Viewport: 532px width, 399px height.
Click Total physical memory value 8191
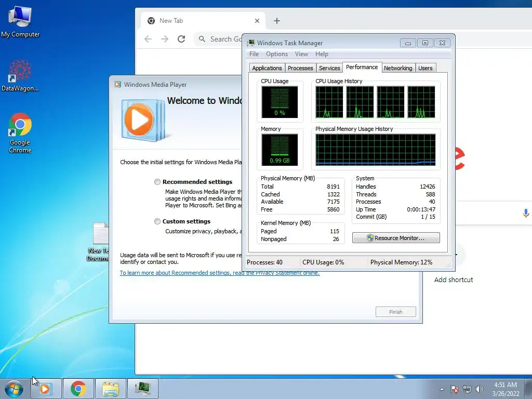tap(333, 187)
